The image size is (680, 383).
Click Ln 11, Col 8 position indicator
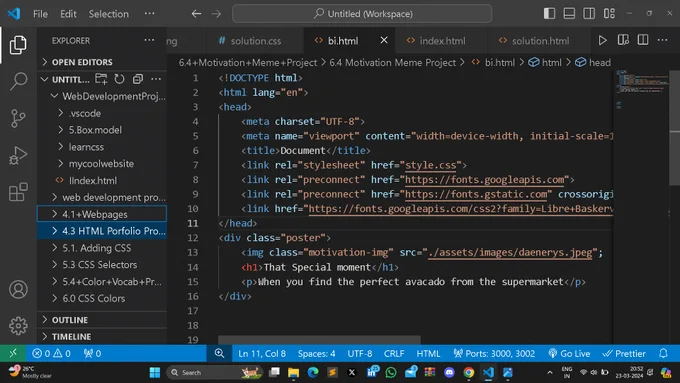[262, 354]
